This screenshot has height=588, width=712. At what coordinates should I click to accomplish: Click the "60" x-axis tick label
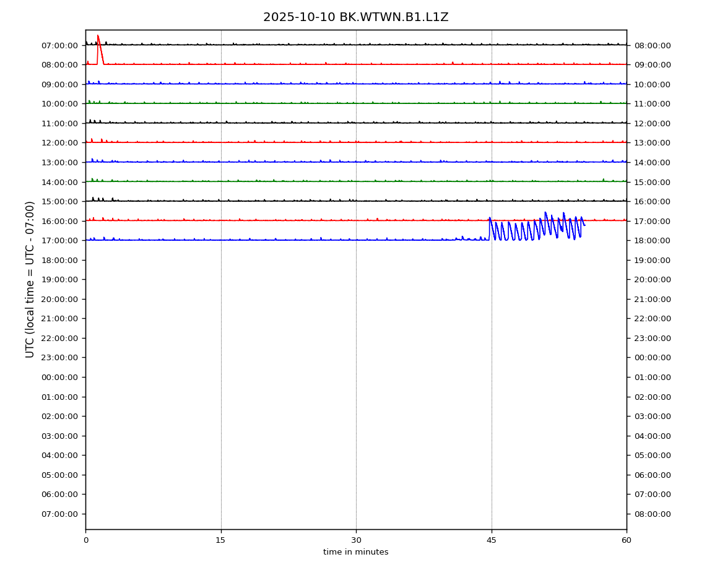click(627, 540)
